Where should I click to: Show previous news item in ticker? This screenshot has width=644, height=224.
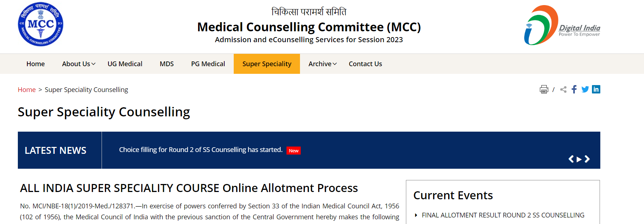coord(571,159)
